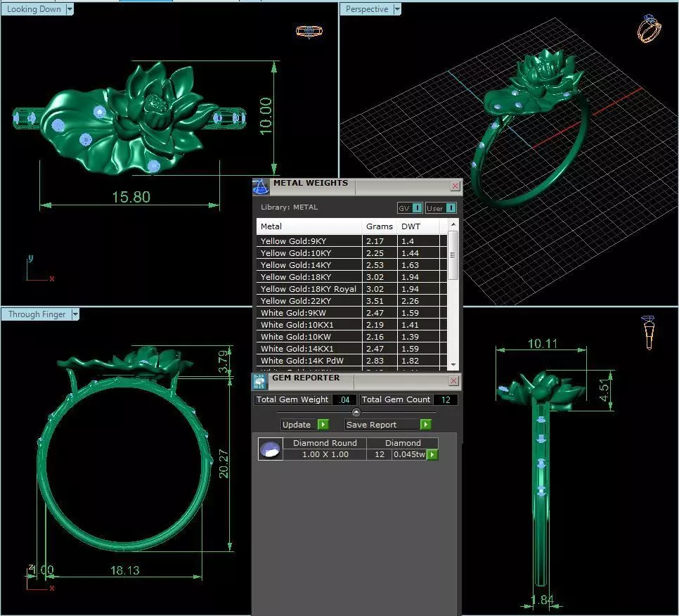Viewport: 679px width, 616px height.
Task: Close the Metal Weights panel
Action: 455,186
